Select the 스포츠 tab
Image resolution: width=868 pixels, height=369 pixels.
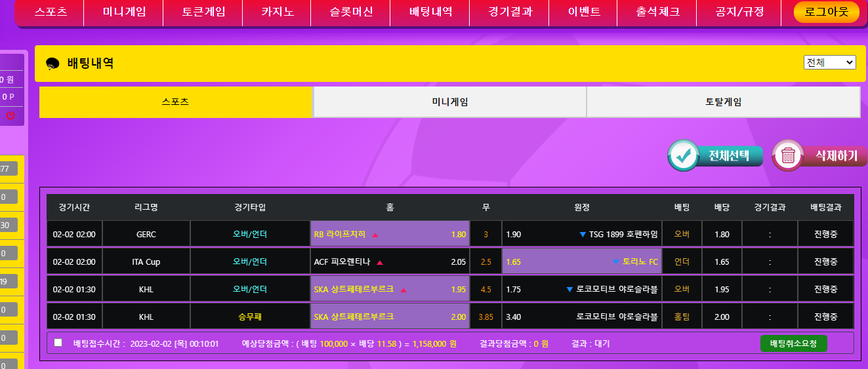175,102
